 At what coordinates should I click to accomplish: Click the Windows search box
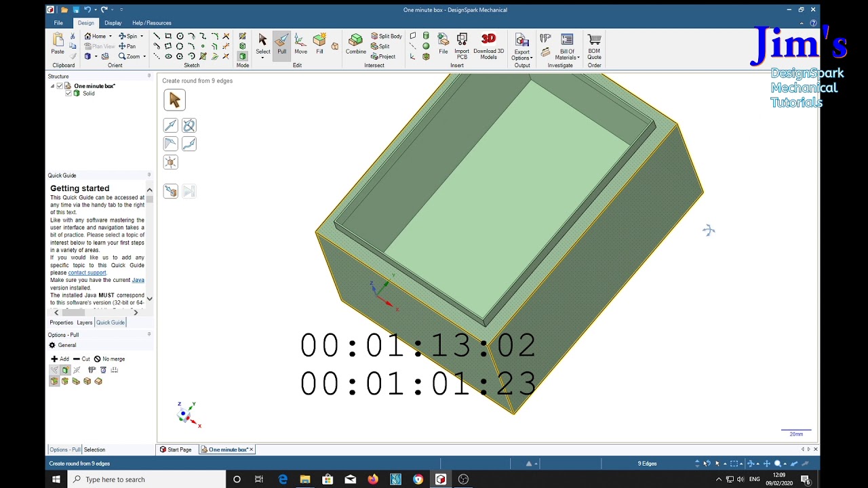pos(146,479)
